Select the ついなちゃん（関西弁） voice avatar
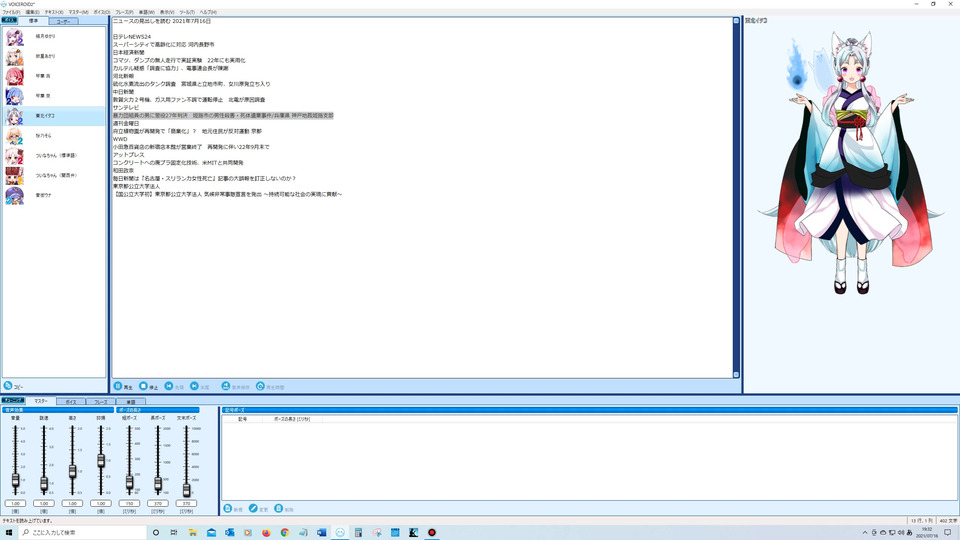Image resolution: width=960 pixels, height=540 pixels. (x=15, y=176)
